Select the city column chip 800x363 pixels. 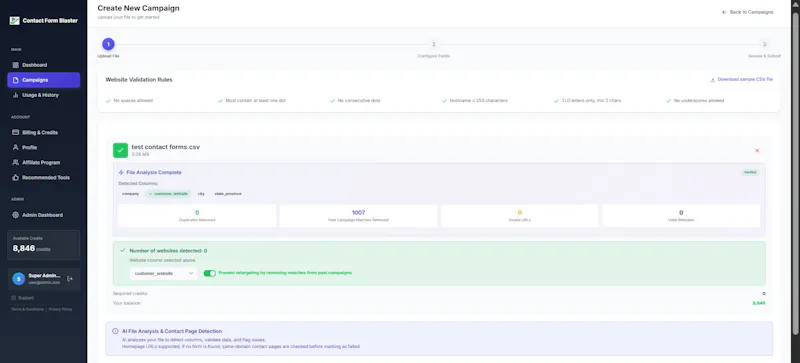tap(202, 194)
